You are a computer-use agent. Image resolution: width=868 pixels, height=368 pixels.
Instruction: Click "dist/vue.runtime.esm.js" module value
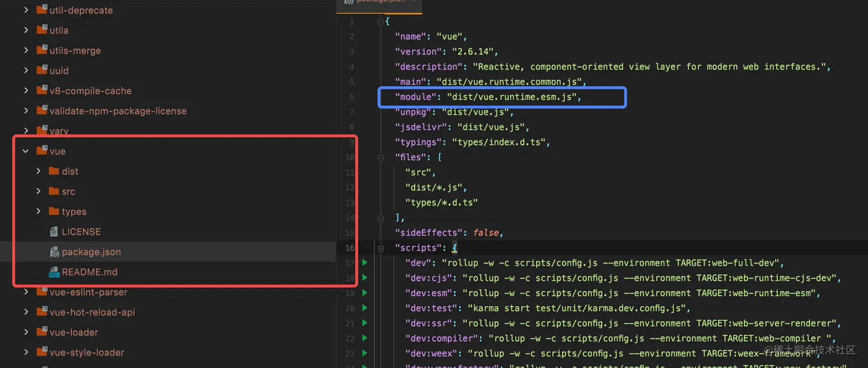511,97
